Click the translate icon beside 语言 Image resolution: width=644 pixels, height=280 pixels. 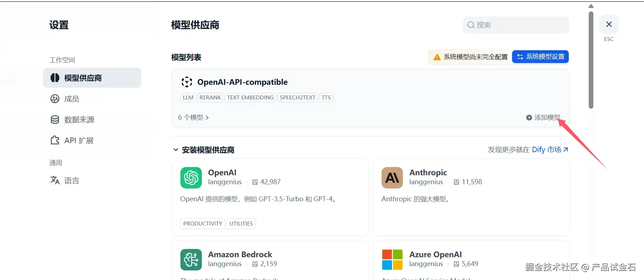point(55,180)
